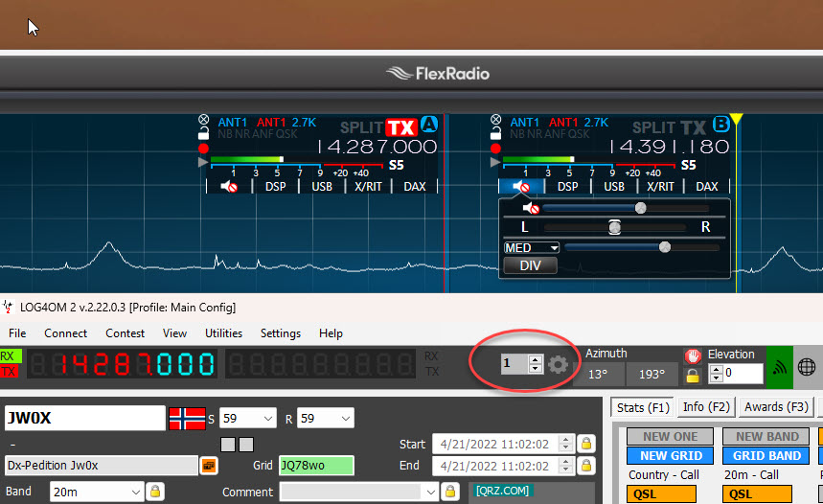Screen dimensions: 823x504
Task: Click the 2.7K filter label on slice B
Action: tap(596, 123)
